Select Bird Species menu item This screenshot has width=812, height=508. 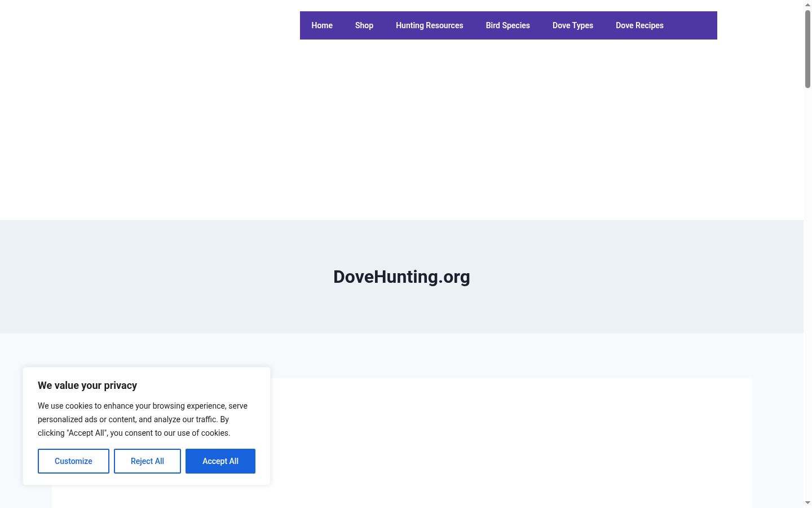click(x=507, y=25)
